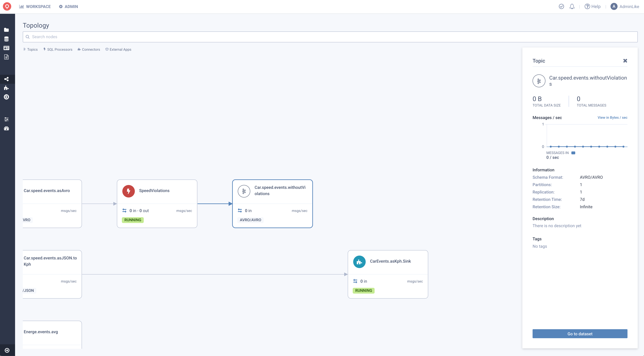Click the Lenses logo icon

pyautogui.click(x=7, y=7)
